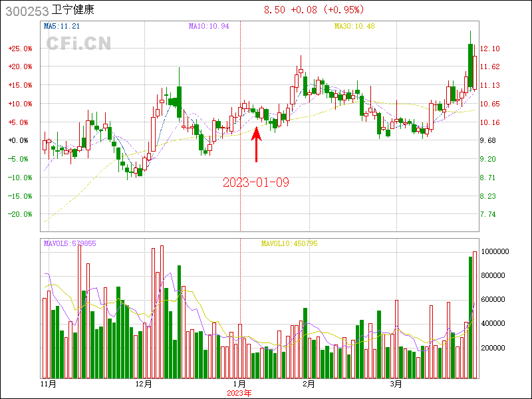
Task: Select the 11月 label on time axis
Action: click(x=49, y=384)
